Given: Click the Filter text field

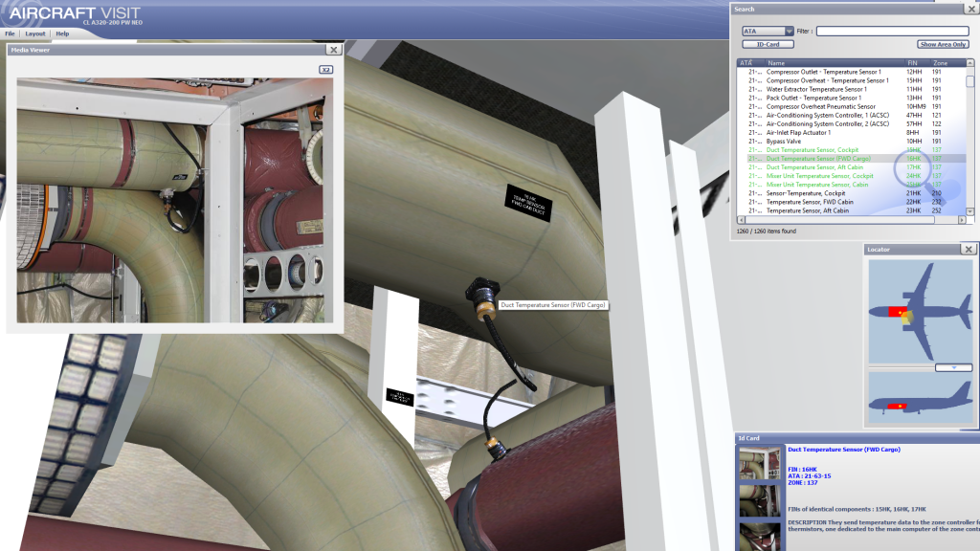Looking at the screenshot, I should pyautogui.click(x=893, y=32).
